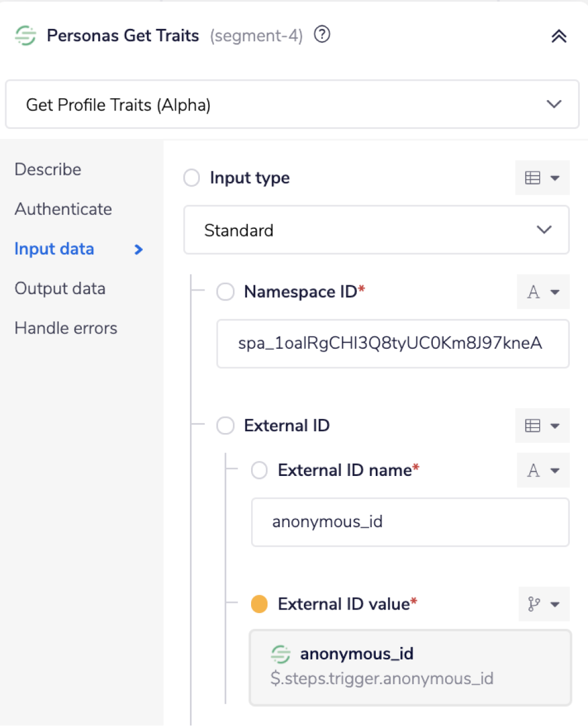Click the Namespace ID input field

(x=393, y=344)
